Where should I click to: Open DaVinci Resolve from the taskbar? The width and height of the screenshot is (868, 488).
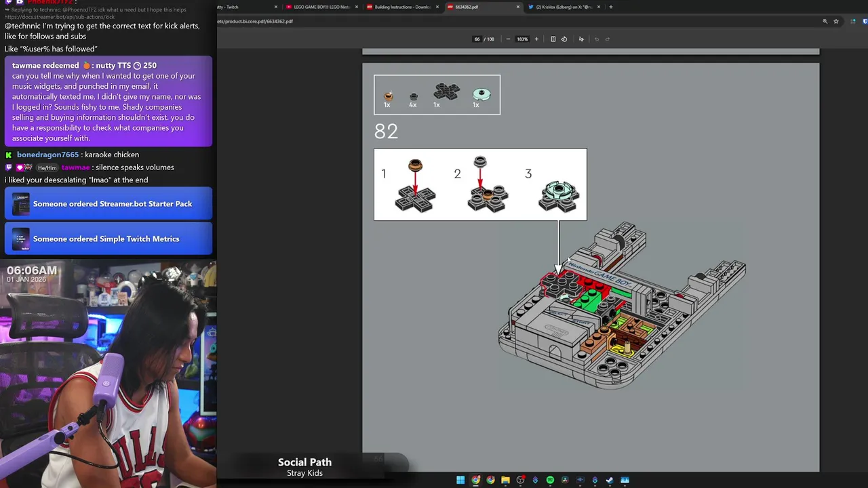[x=565, y=481]
